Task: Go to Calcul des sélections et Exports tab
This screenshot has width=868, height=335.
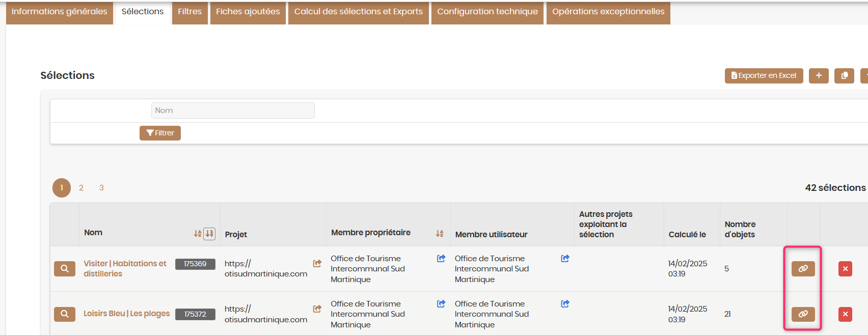Action: click(x=359, y=12)
